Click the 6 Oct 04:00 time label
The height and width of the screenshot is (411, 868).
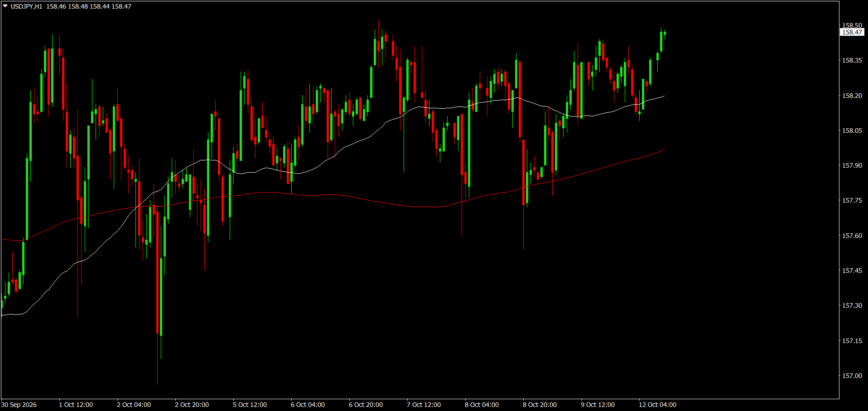[308, 405]
